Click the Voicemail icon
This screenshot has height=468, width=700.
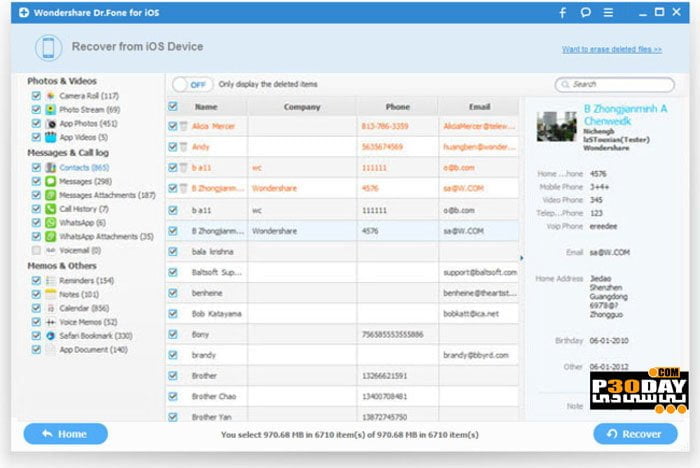point(51,250)
